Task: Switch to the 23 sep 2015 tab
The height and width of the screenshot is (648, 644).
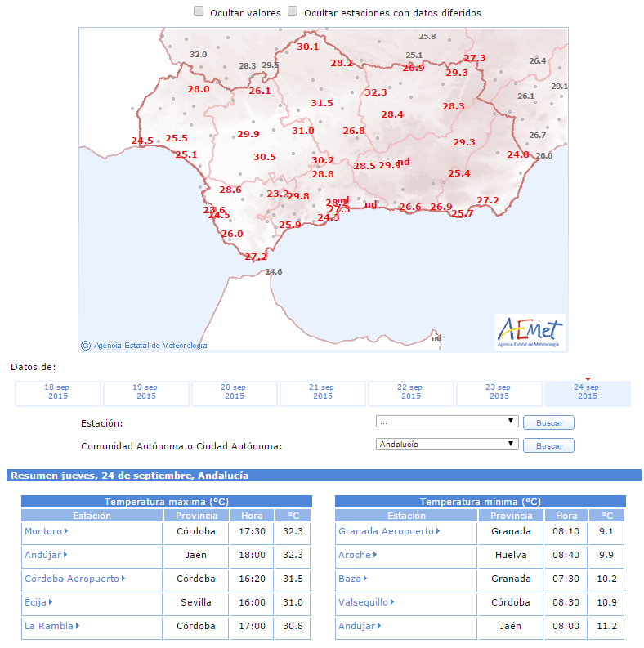Action: point(499,393)
